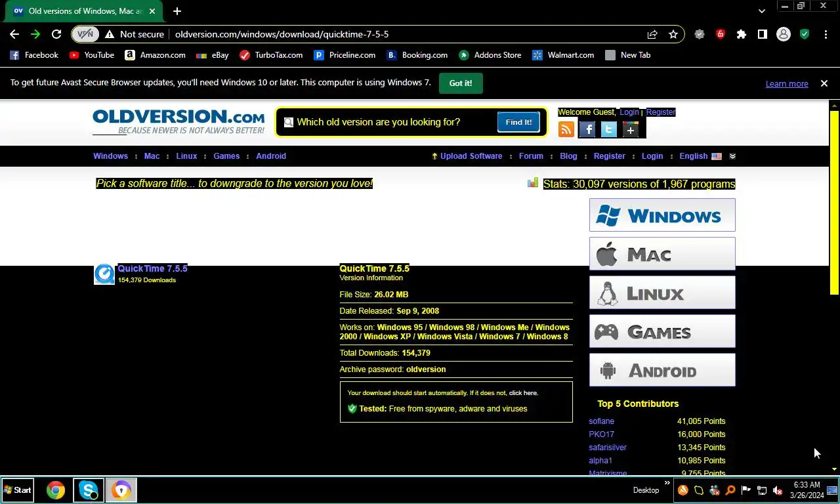Open the Forum nav link
The width and height of the screenshot is (840, 504).
[531, 156]
